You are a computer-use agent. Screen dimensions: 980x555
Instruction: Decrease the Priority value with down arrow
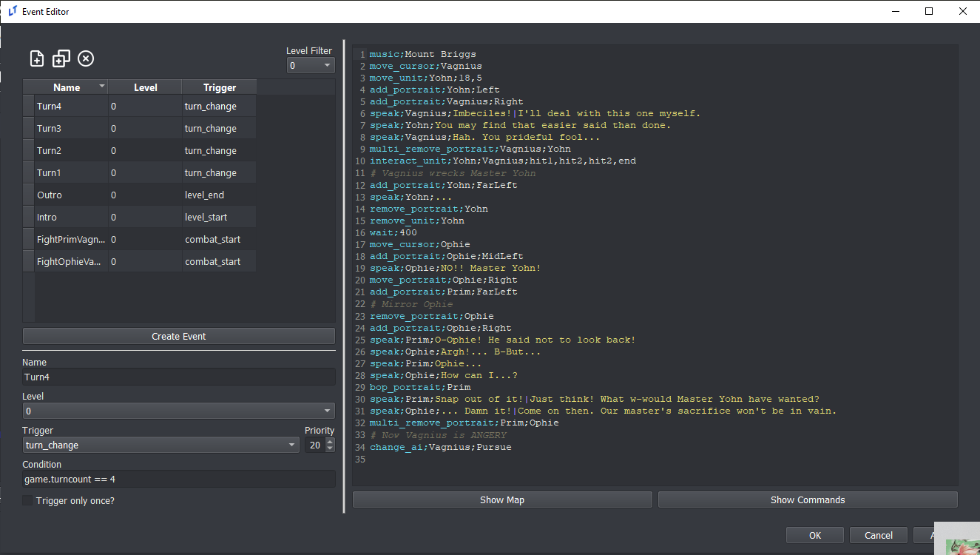[330, 448]
